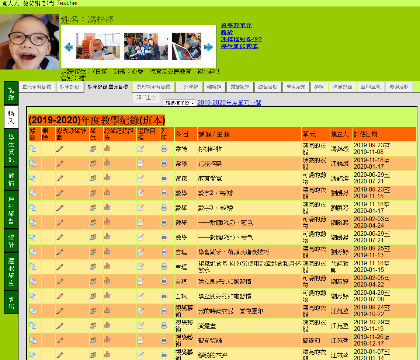View chart icon in row ending 2020-04-22
This screenshot has height=360, width=420.
click(x=107, y=280)
